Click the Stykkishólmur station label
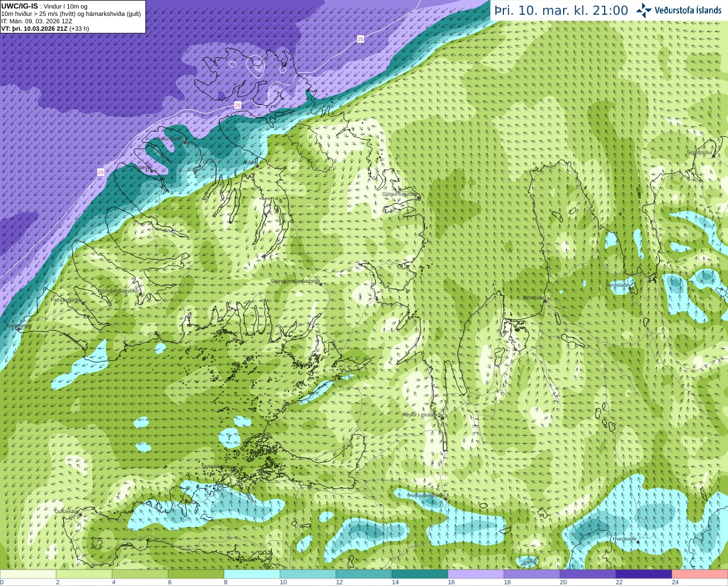 tap(217, 467)
